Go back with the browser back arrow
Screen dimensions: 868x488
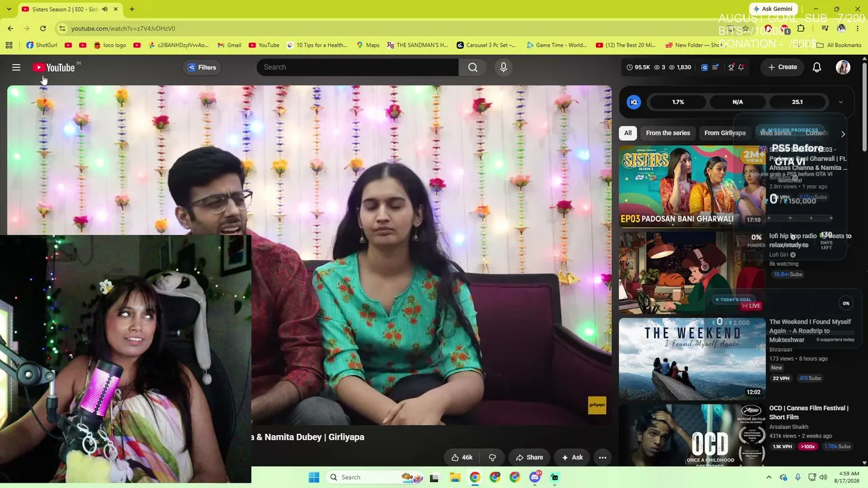point(10,28)
